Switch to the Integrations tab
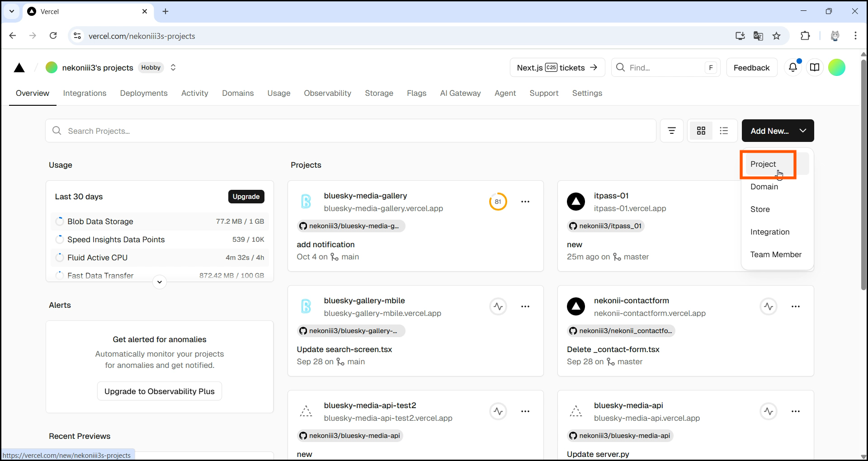Image resolution: width=868 pixels, height=461 pixels. [85, 93]
